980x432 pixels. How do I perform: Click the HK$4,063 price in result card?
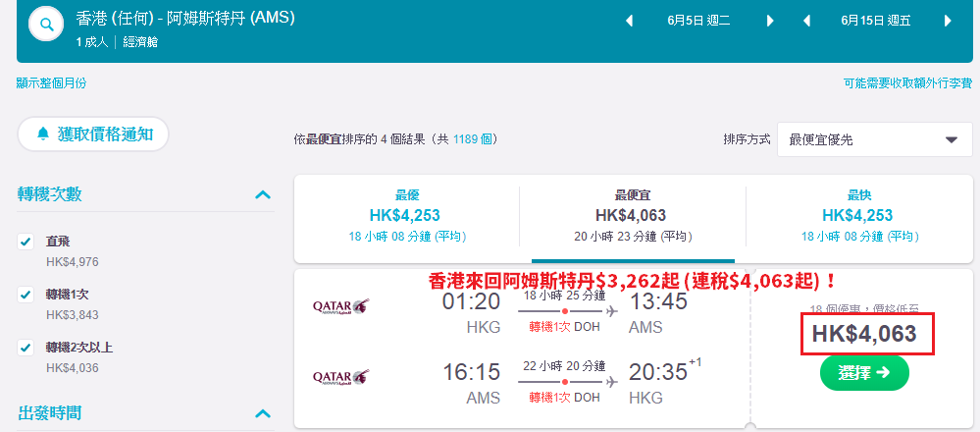click(864, 334)
